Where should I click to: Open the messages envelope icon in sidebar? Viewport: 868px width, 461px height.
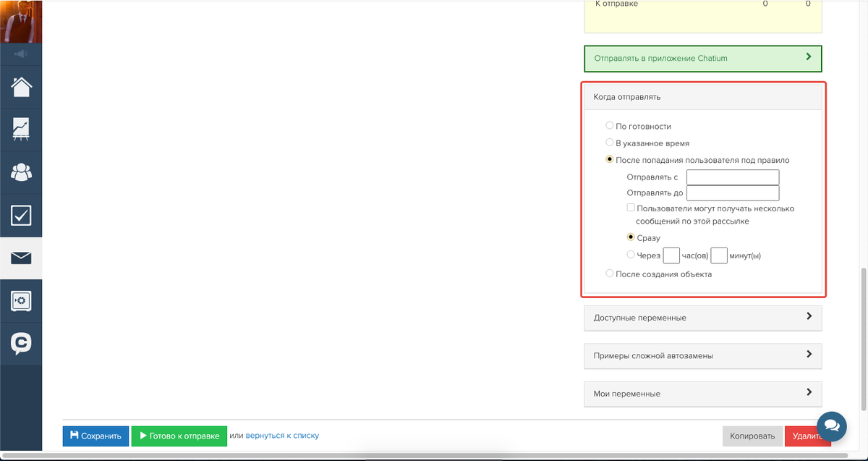[x=21, y=258]
